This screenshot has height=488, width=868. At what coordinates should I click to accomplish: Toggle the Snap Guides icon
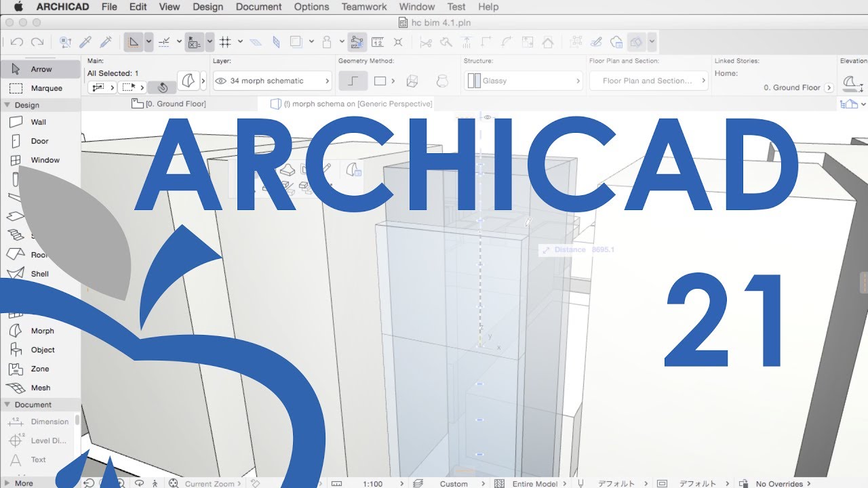164,42
